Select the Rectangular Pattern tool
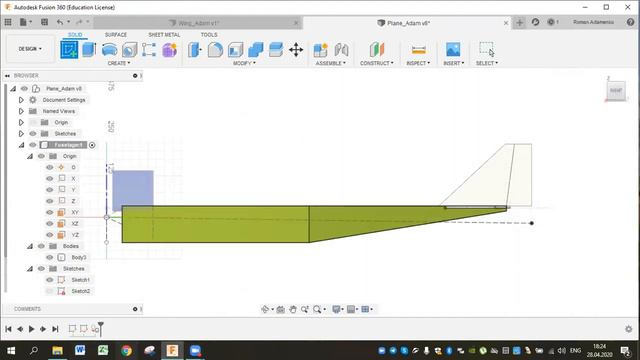640x360 pixels. point(149,50)
